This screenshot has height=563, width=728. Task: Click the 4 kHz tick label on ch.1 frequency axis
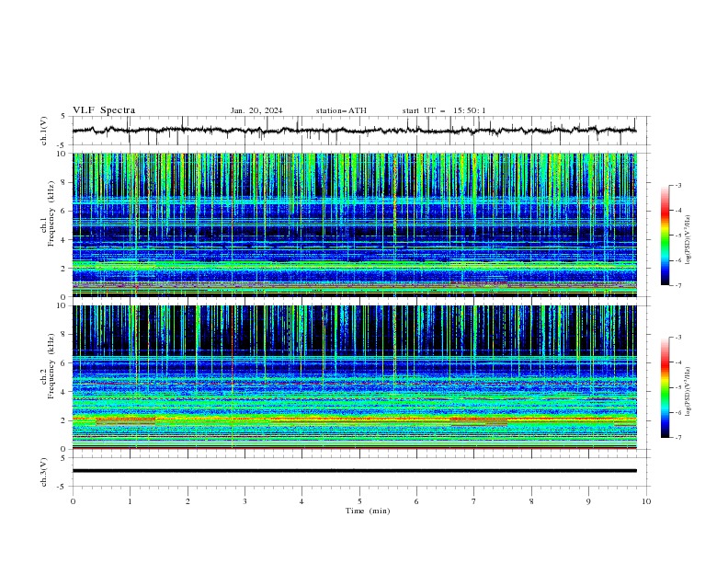[64, 240]
